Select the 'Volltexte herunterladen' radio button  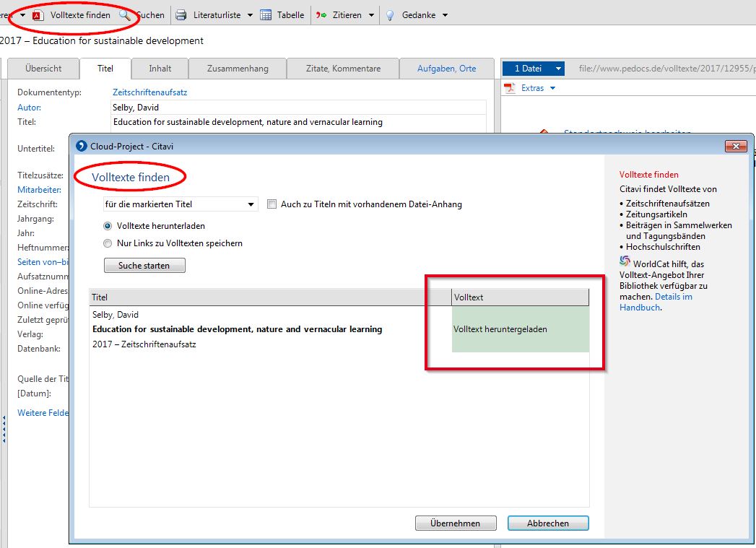tap(108, 226)
